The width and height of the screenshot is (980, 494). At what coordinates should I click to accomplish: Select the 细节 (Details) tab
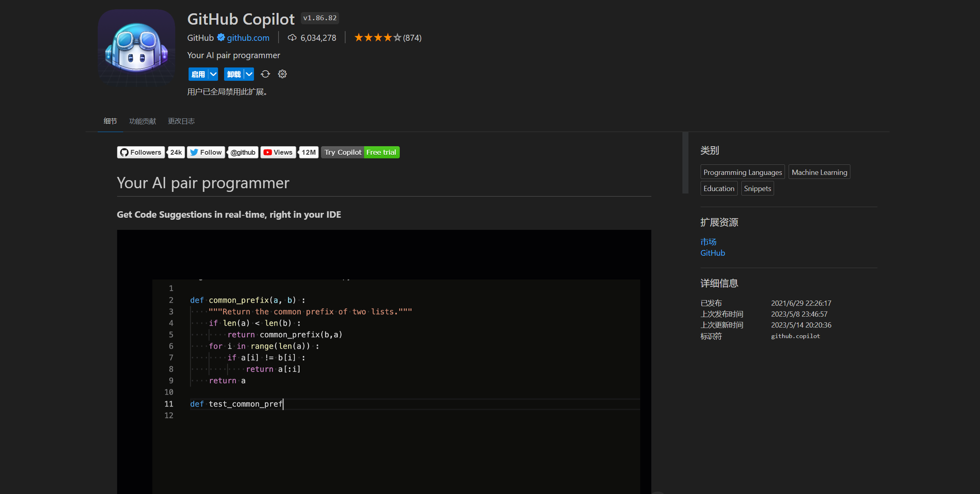(x=111, y=121)
